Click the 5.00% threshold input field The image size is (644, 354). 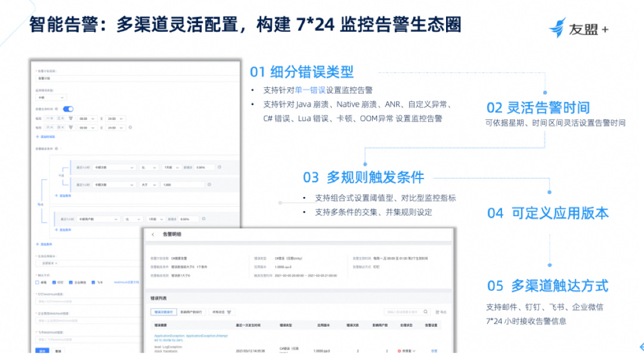point(204,167)
